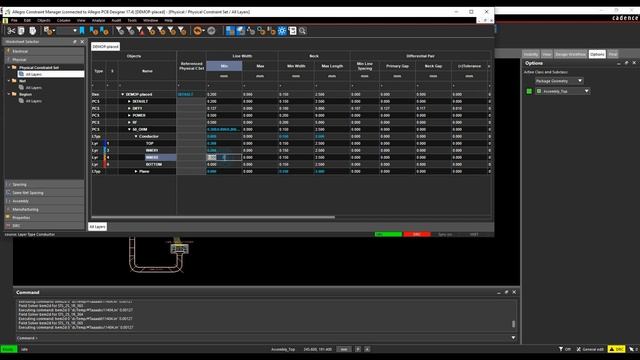Screen dimensions: 640x360
Task: Close the Options panel
Action: tap(634, 63)
